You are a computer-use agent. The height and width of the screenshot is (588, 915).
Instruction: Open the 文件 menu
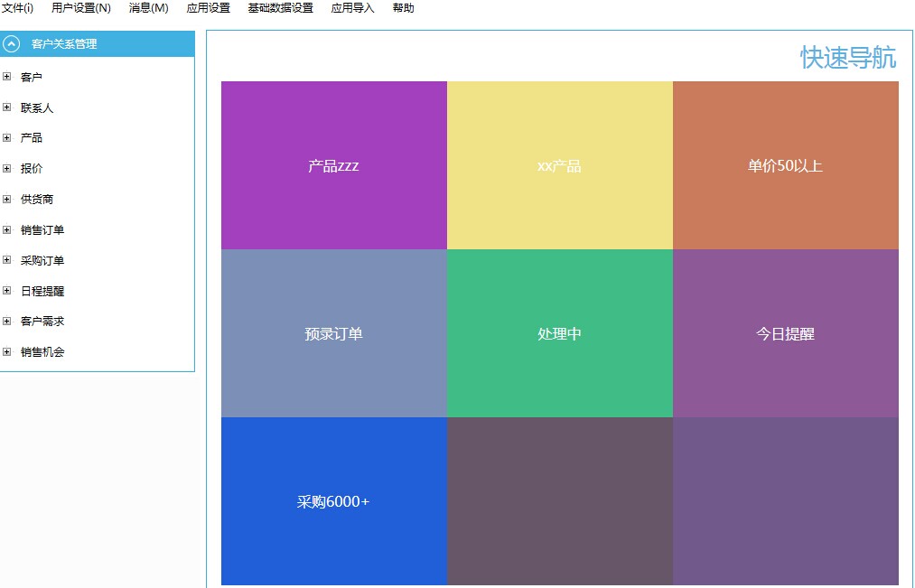tap(17, 8)
